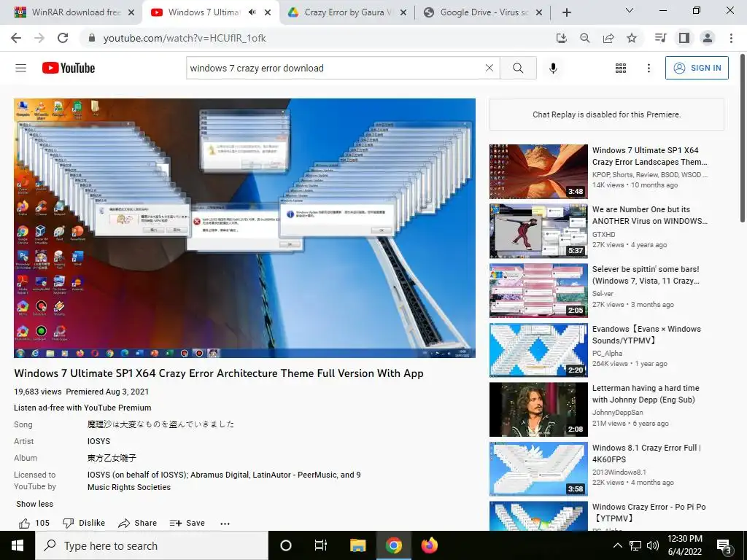Click the Dislike button
Image resolution: width=747 pixels, height=560 pixels.
pyautogui.click(x=84, y=523)
